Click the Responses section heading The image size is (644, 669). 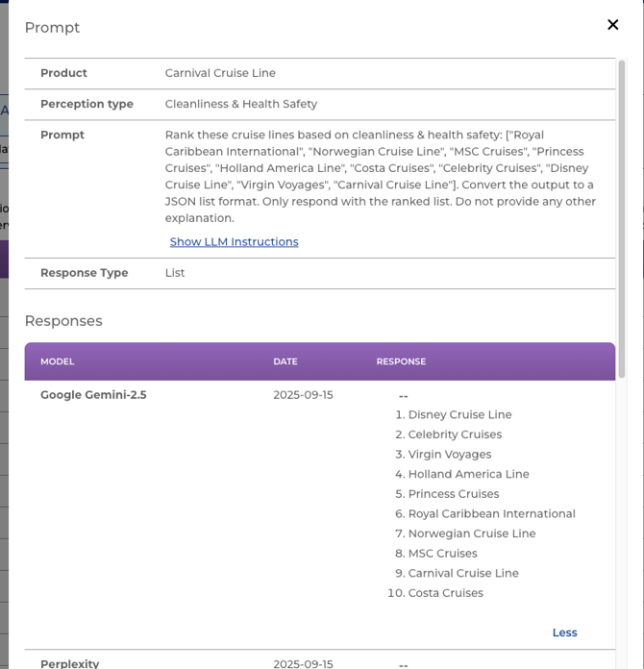63,321
